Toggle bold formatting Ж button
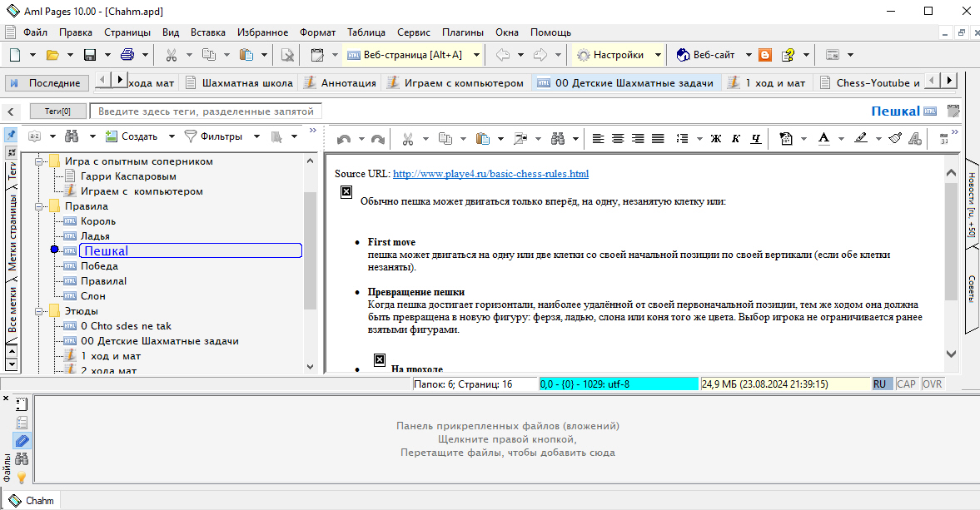 pyautogui.click(x=716, y=139)
